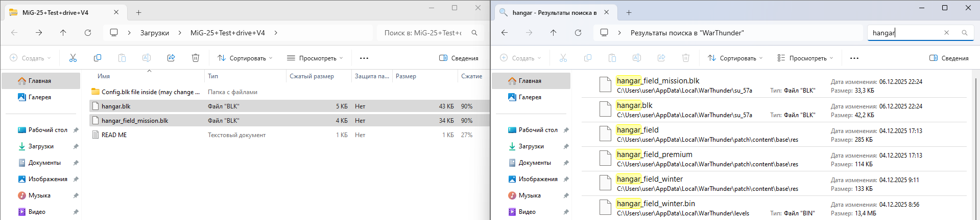Expand the chevron after MiG-25+Test+drive+V4 in address bar
The width and height of the screenshot is (980, 220).
[x=276, y=33]
